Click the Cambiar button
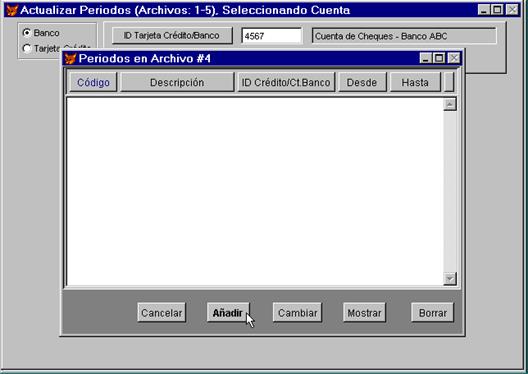The width and height of the screenshot is (528, 374). click(297, 312)
